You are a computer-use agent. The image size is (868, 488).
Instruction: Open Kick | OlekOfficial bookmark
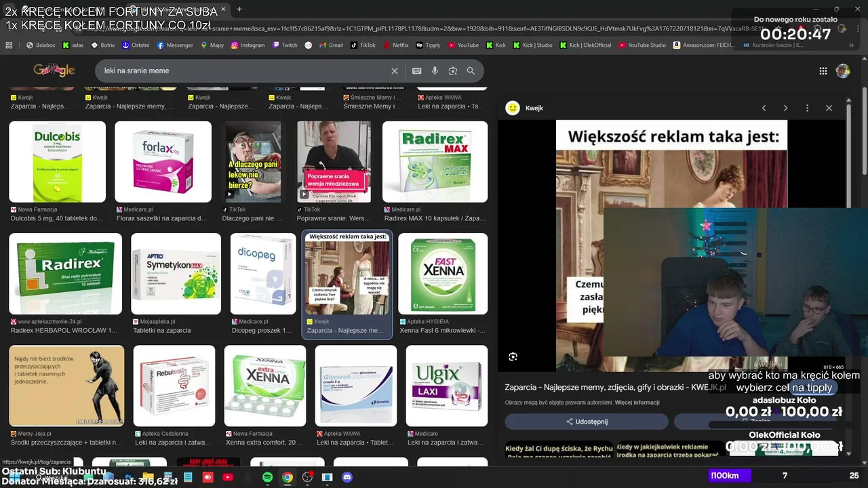(x=585, y=45)
